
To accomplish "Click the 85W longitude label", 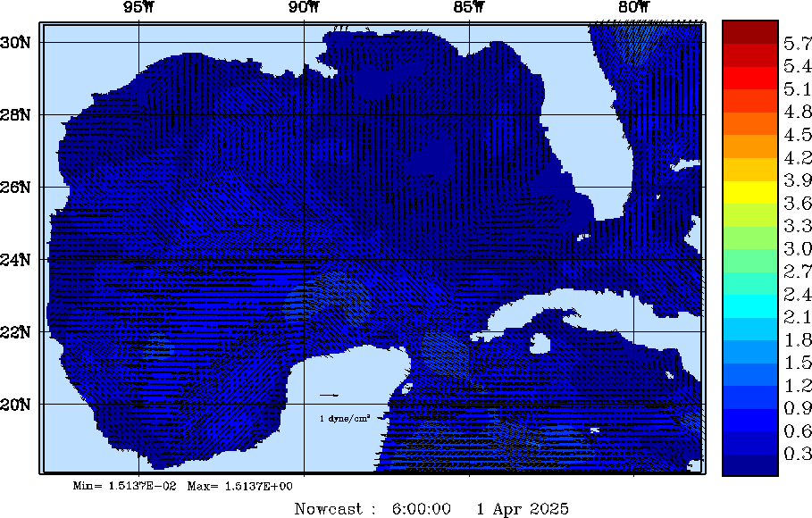I will click(x=469, y=7).
